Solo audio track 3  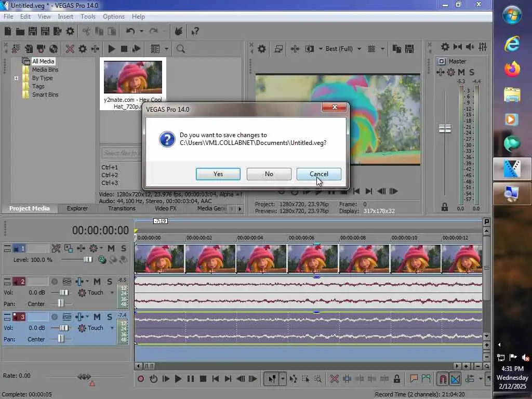point(110,317)
